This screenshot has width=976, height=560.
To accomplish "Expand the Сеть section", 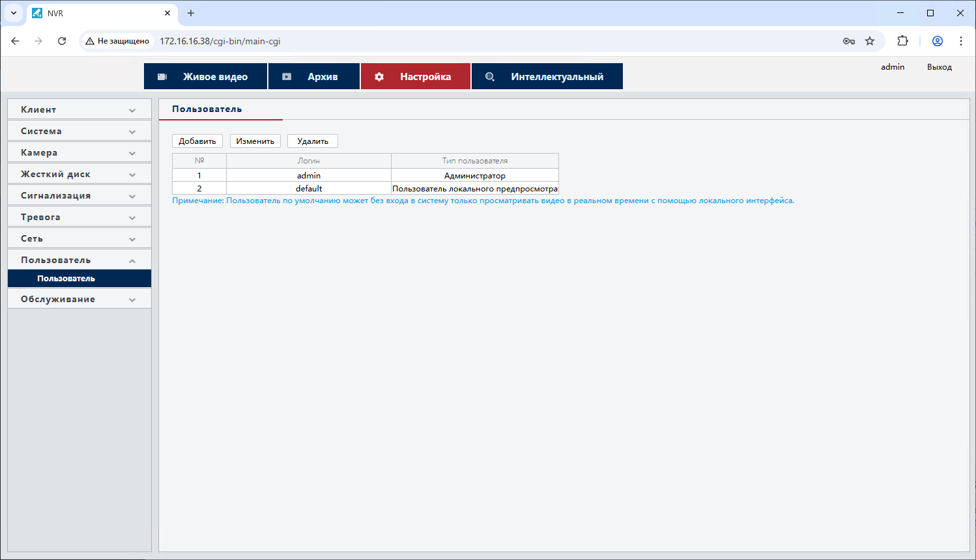I will coord(79,238).
